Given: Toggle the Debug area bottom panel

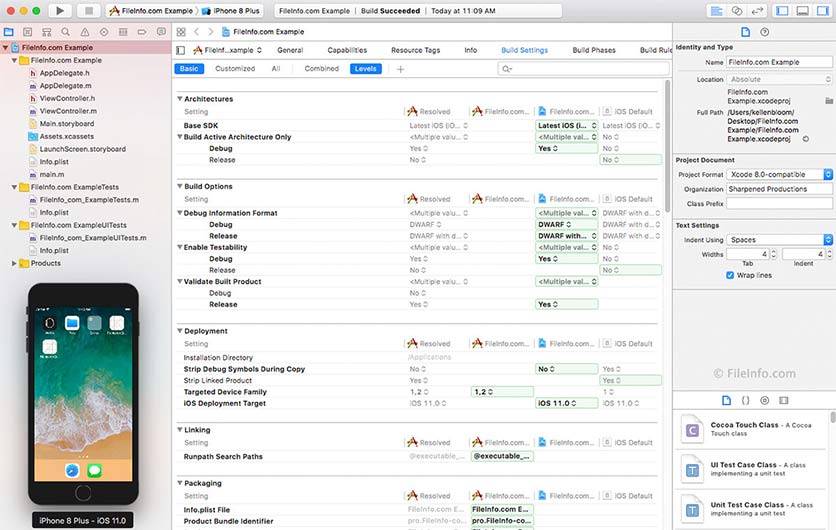Looking at the screenshot, I should click(x=802, y=10).
